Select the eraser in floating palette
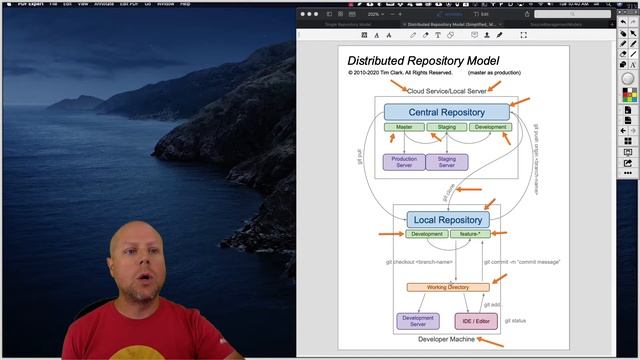The height and width of the screenshot is (360, 640). pos(623,54)
